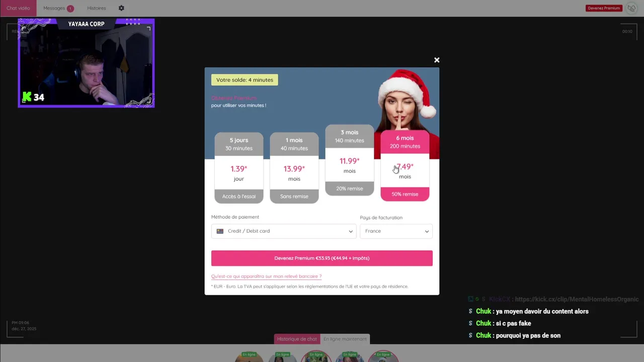Click the 13.99* mois price
Screen dimensions: 644x362
click(294, 173)
